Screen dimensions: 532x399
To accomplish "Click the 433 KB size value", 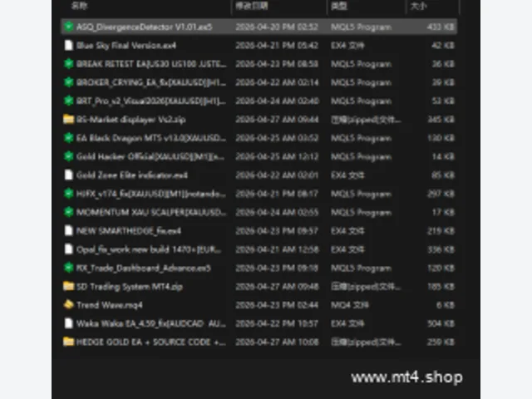I will 441,27.
